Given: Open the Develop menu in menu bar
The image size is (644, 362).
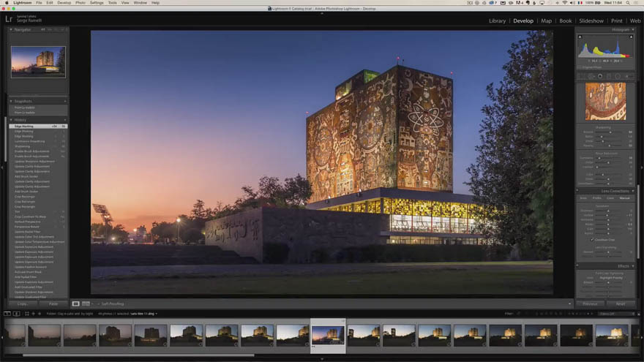Looking at the screenshot, I should (64, 2).
